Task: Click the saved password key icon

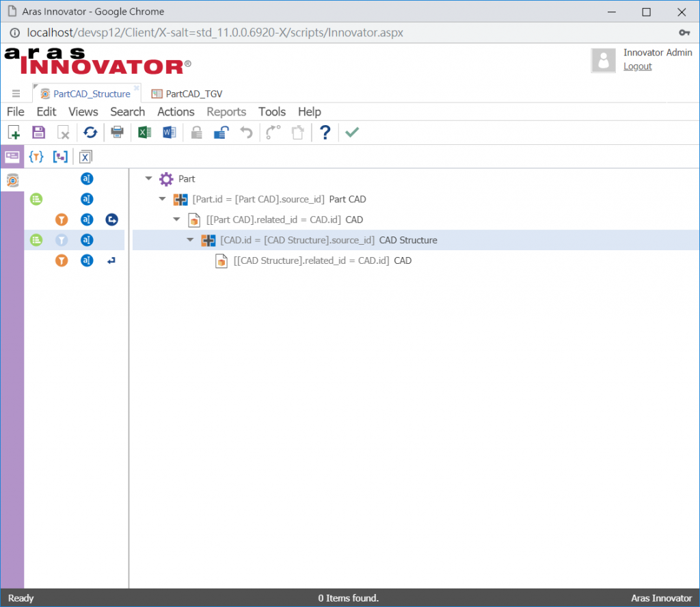Action: (684, 33)
